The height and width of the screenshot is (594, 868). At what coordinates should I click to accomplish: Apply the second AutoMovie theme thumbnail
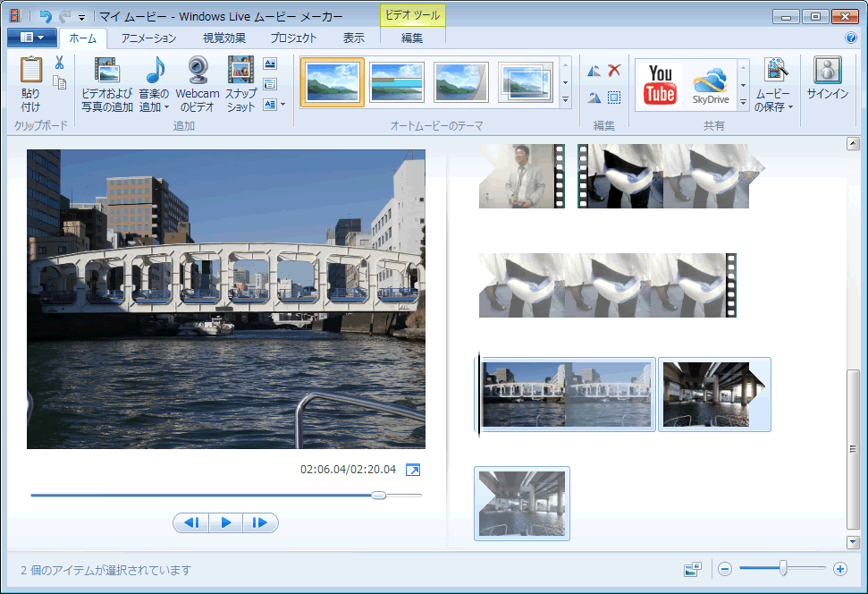397,82
